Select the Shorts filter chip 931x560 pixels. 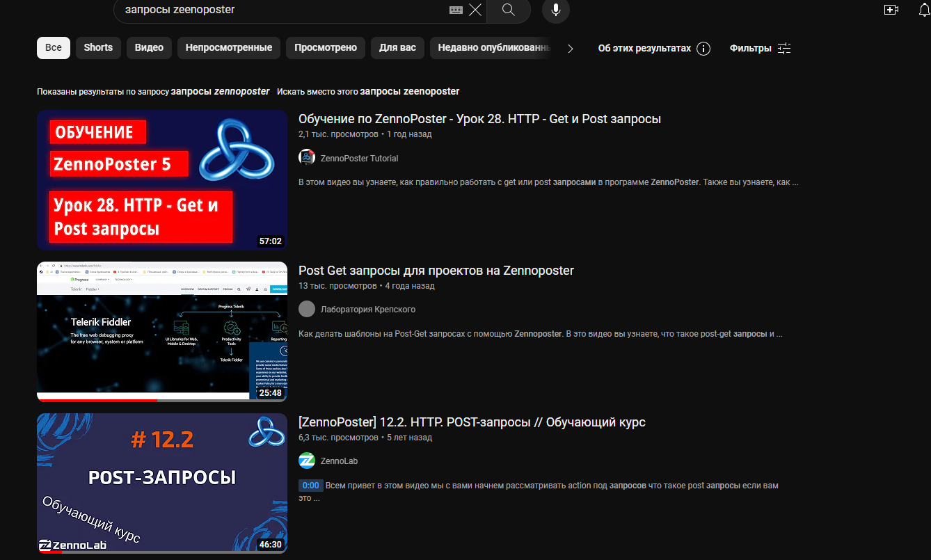pos(98,48)
